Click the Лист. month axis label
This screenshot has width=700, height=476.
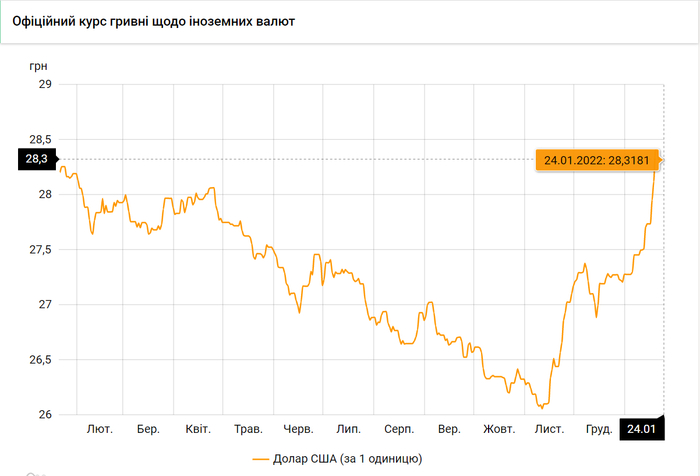[549, 429]
